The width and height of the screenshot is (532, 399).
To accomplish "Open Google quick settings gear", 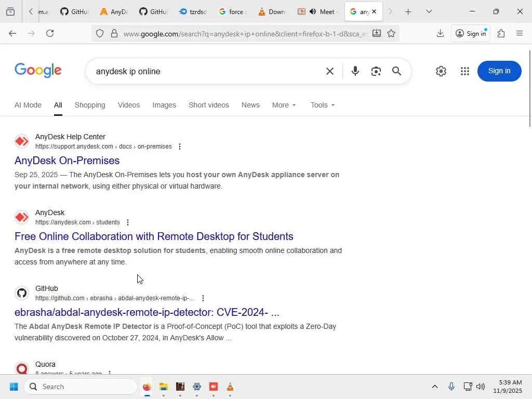I will (x=441, y=71).
